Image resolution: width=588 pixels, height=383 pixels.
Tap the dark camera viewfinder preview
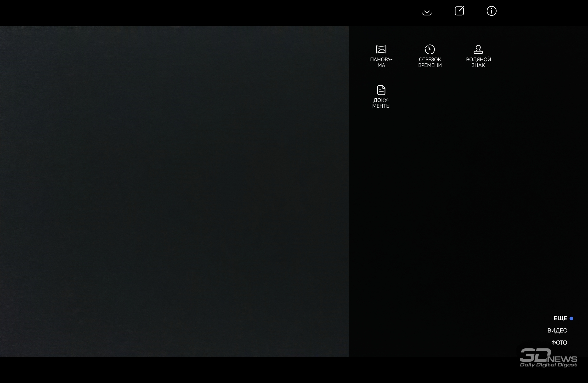[x=175, y=191]
